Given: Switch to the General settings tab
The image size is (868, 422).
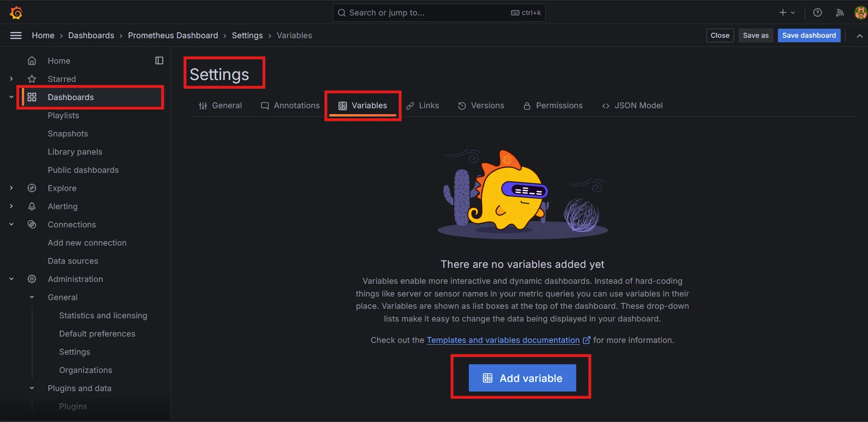Looking at the screenshot, I should 220,105.
